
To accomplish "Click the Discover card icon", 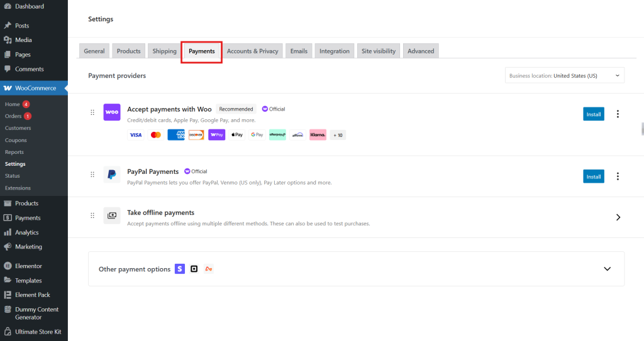I will point(196,135).
